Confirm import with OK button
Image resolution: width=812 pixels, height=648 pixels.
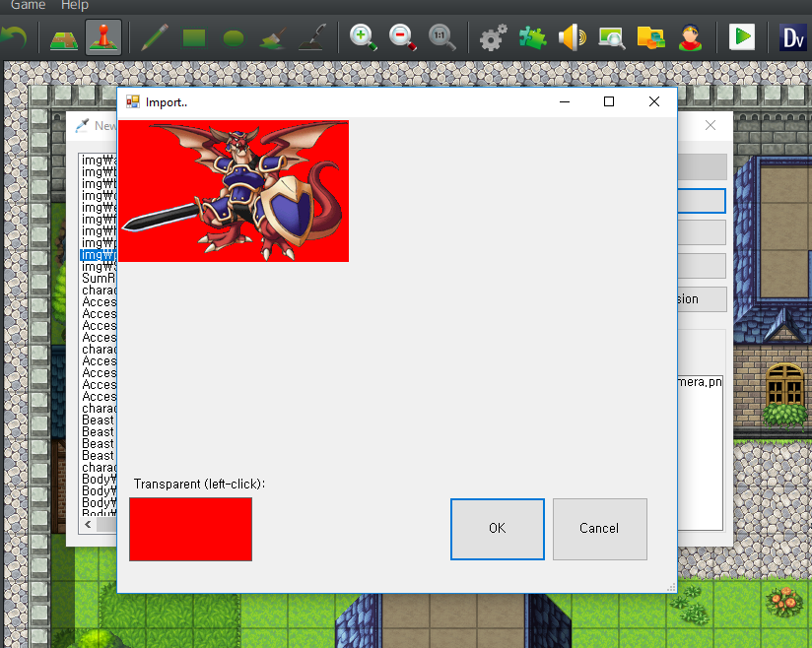(x=497, y=529)
